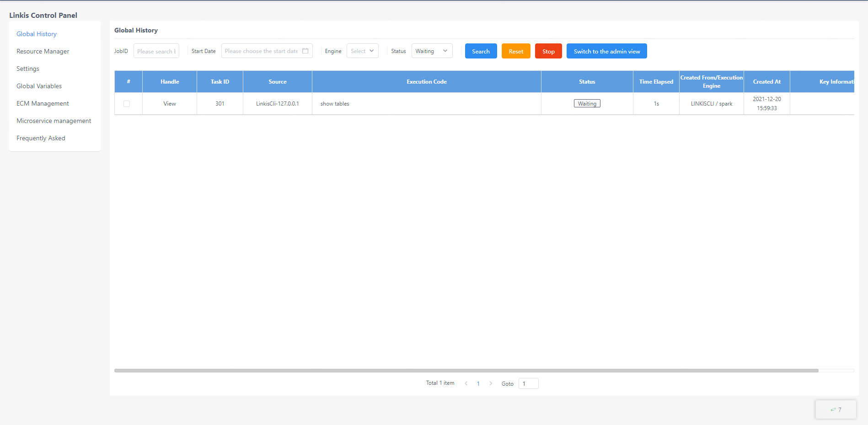Open ECM Management page

(x=43, y=103)
